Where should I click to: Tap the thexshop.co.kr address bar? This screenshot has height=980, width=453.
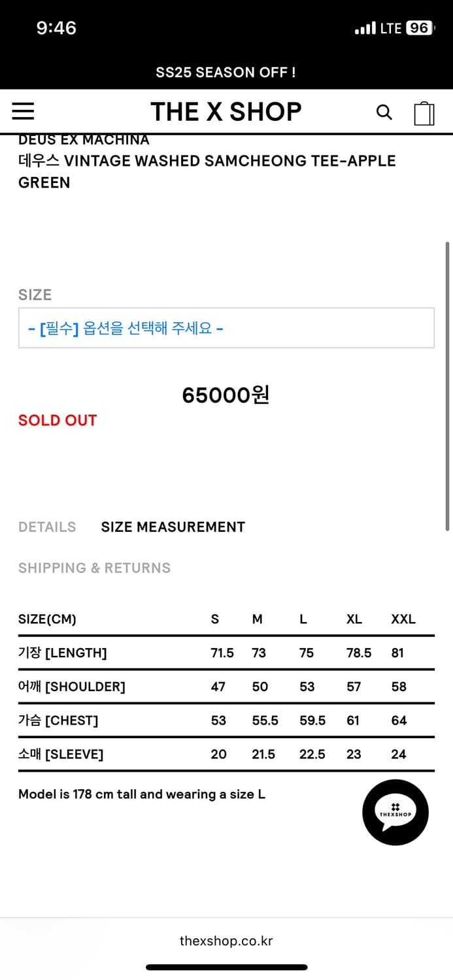(x=226, y=941)
